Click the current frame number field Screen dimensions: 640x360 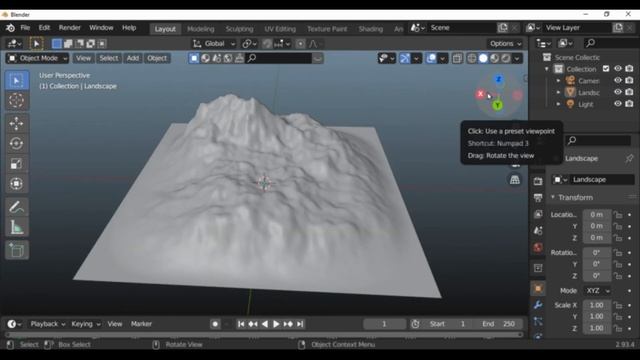coord(384,324)
